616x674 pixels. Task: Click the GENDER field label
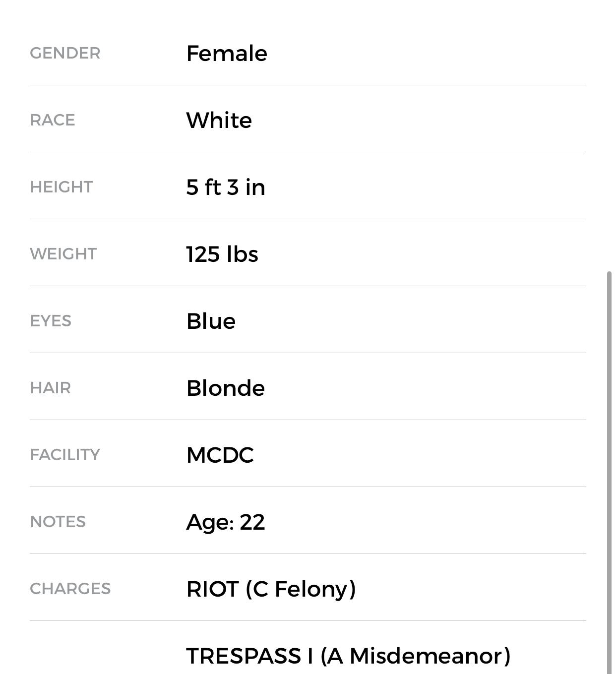[x=65, y=53]
